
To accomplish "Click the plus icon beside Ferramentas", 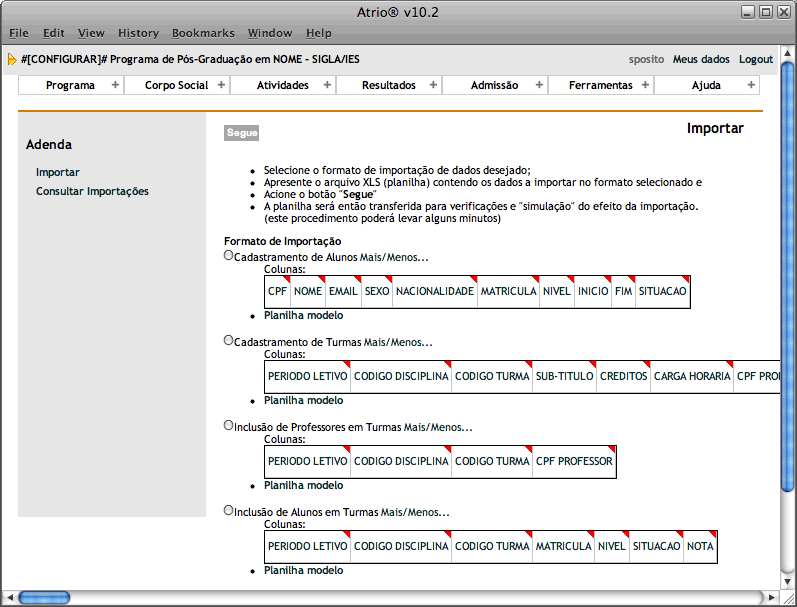I will pos(645,85).
